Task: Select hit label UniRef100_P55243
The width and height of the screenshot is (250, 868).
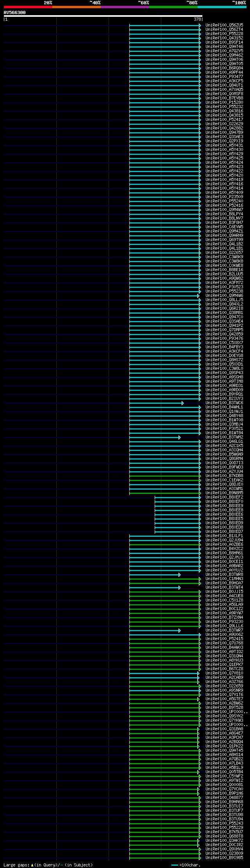Action: point(224,823)
